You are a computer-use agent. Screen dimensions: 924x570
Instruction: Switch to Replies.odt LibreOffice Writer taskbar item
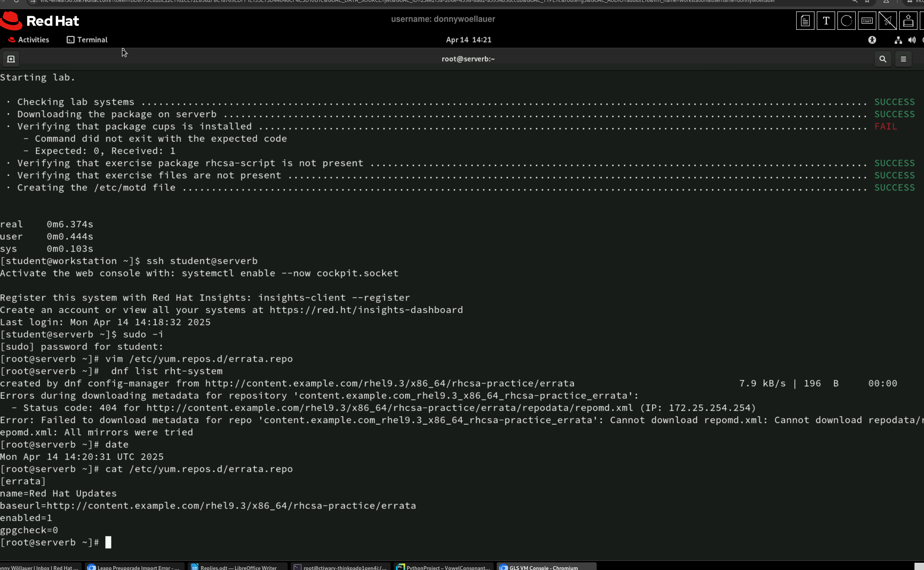pos(237,567)
